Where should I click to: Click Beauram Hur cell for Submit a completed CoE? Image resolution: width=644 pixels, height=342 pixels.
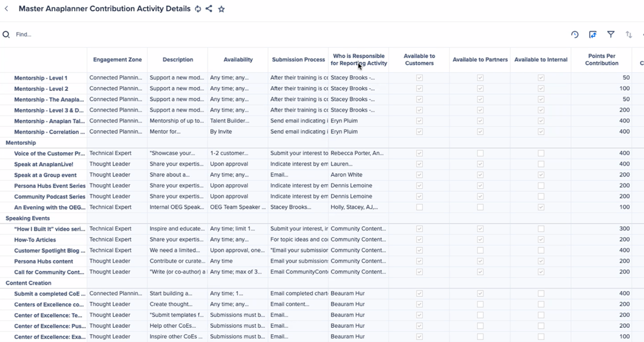pyautogui.click(x=358, y=294)
